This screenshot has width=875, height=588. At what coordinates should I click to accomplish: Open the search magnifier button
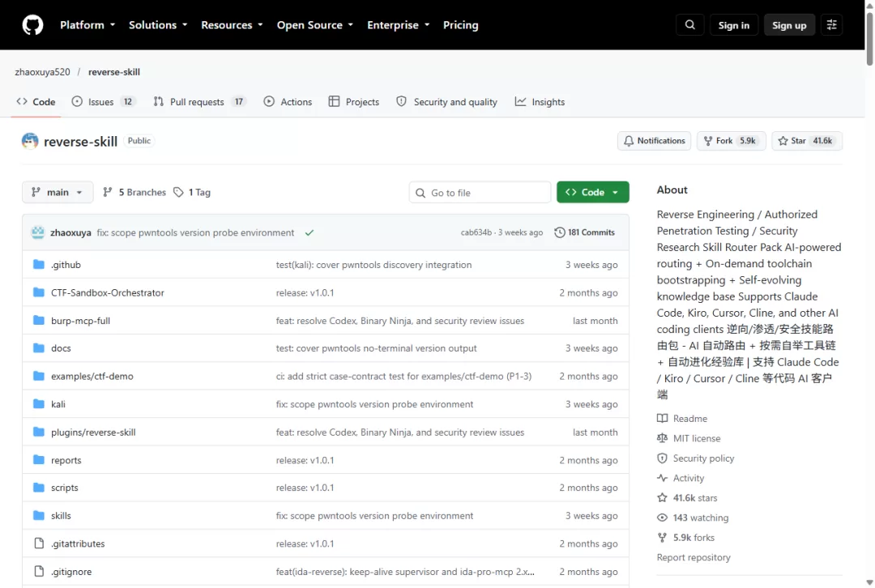[690, 25]
